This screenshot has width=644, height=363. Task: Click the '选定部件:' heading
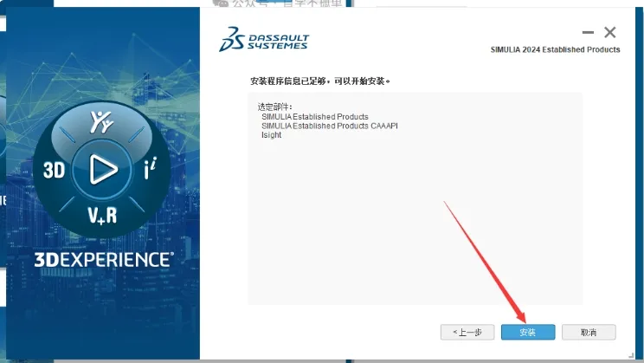(x=274, y=107)
